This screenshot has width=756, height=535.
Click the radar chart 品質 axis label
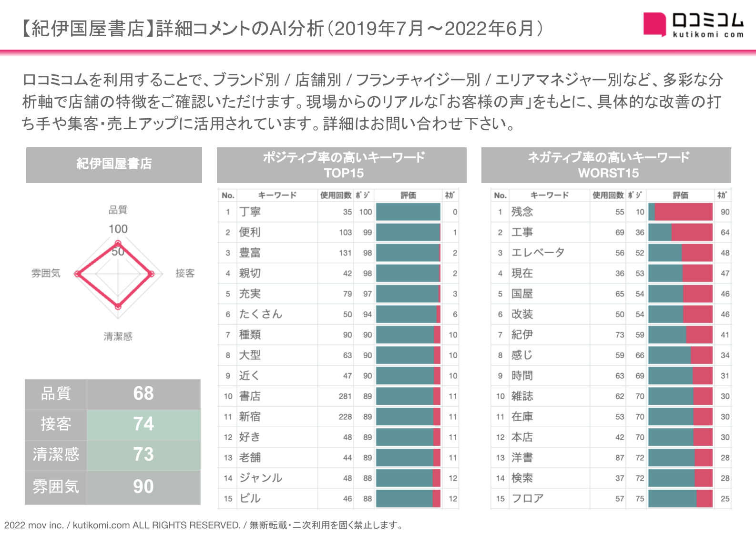[118, 210]
